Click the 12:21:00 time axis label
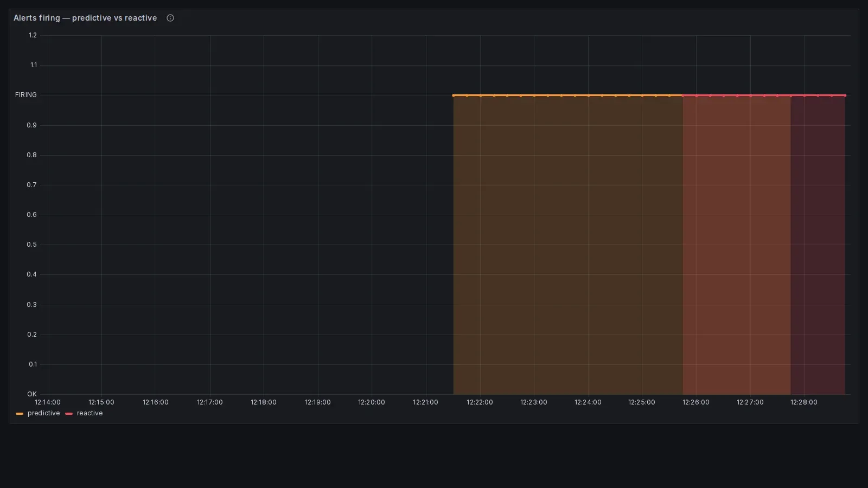 click(x=425, y=402)
